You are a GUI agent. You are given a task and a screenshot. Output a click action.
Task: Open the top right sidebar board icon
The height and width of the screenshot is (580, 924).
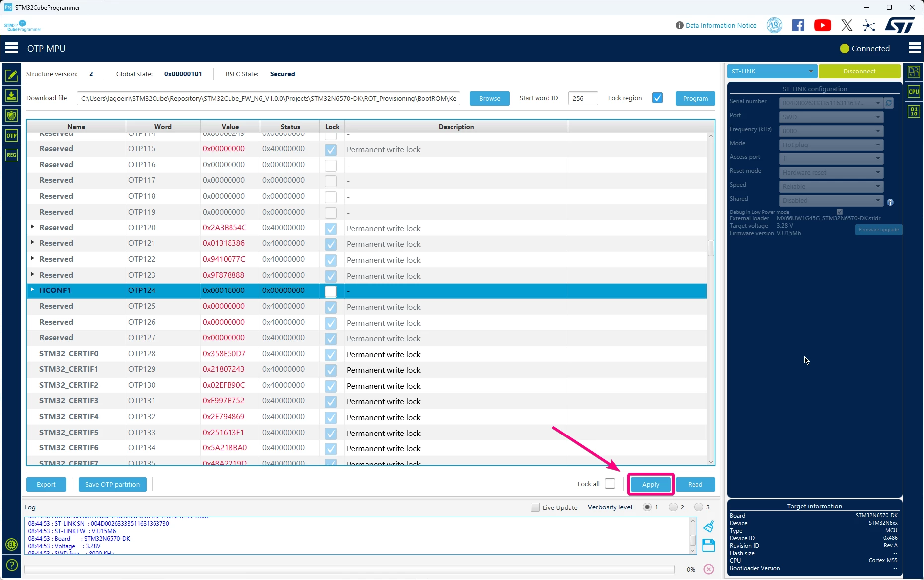pyautogui.click(x=914, y=72)
